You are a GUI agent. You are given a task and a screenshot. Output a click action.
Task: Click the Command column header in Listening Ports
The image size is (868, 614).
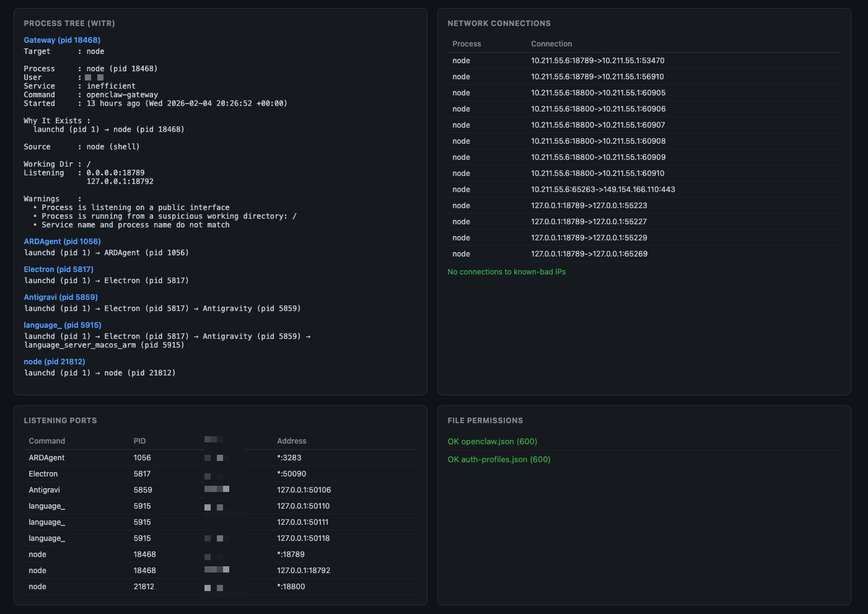point(47,441)
